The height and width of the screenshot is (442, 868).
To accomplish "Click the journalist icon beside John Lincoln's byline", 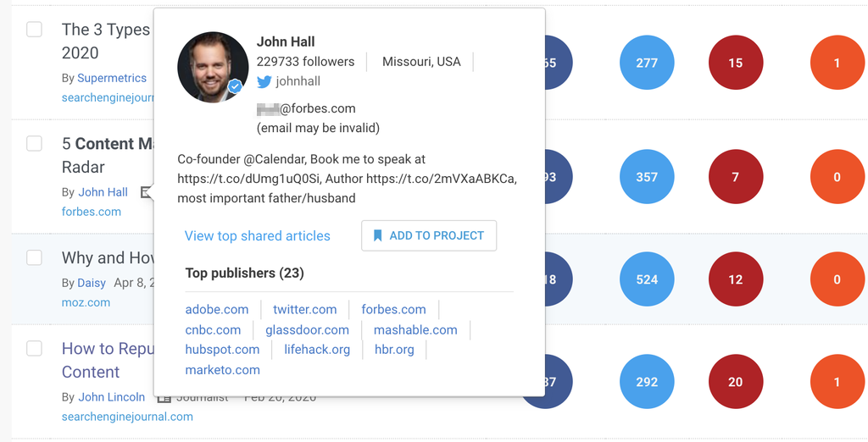I will coord(164,397).
